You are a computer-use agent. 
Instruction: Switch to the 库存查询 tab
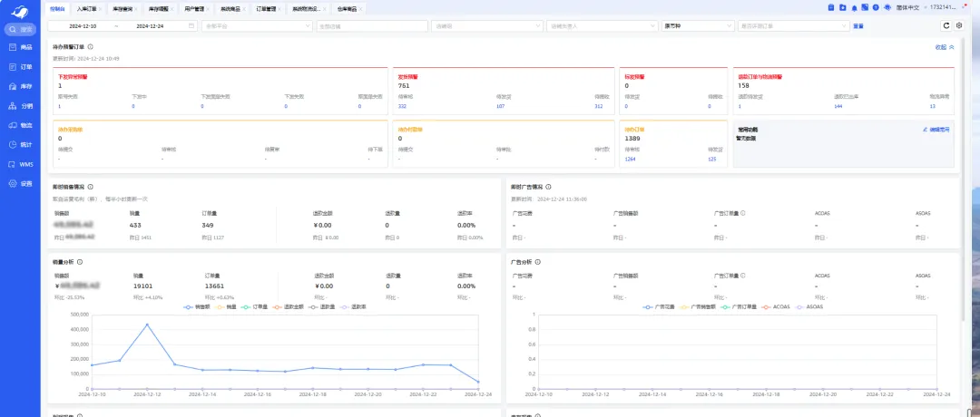[x=122, y=8]
